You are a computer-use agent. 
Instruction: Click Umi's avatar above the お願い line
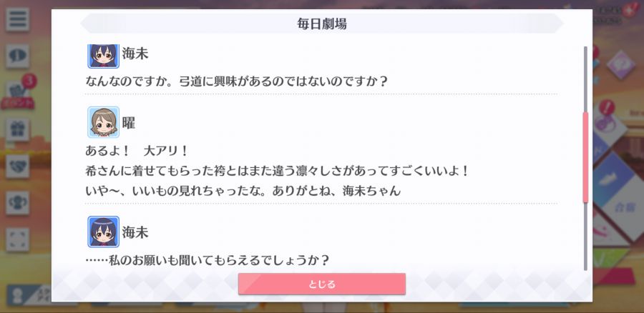pos(104,232)
